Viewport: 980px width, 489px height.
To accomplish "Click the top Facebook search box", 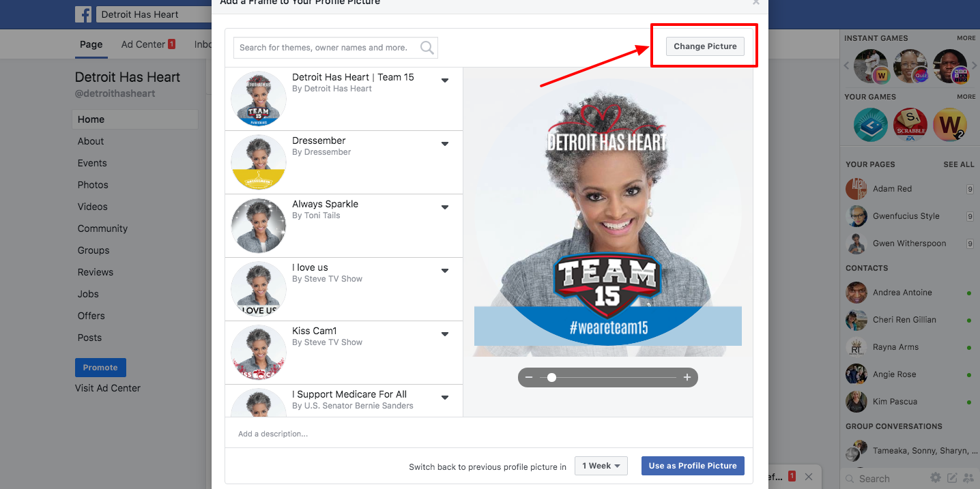I will point(154,14).
